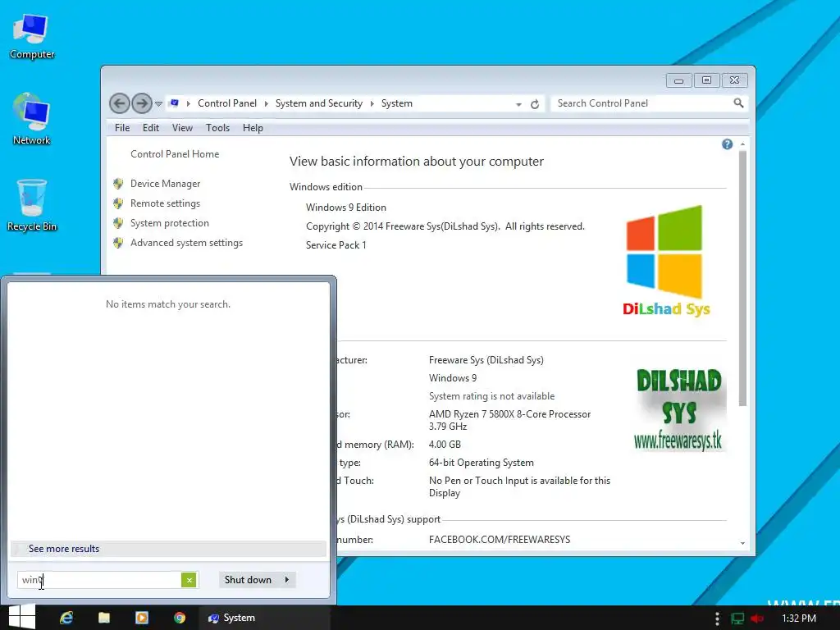Open the Edit menu
Screen dimensions: 840x630
click(151, 127)
